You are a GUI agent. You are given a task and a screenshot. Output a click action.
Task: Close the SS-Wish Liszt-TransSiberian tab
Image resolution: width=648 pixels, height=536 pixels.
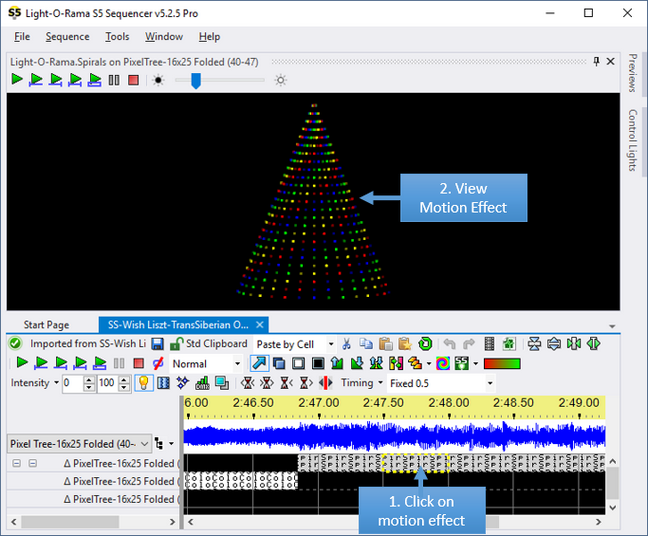click(x=260, y=325)
